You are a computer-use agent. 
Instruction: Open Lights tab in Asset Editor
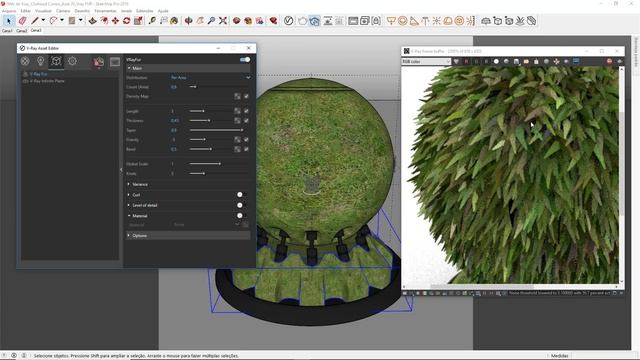pyautogui.click(x=40, y=61)
